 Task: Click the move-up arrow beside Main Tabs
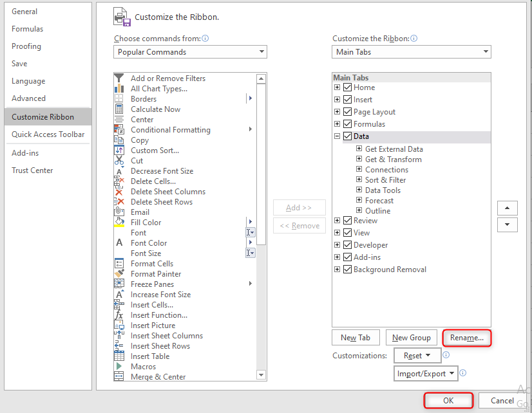pyautogui.click(x=507, y=208)
